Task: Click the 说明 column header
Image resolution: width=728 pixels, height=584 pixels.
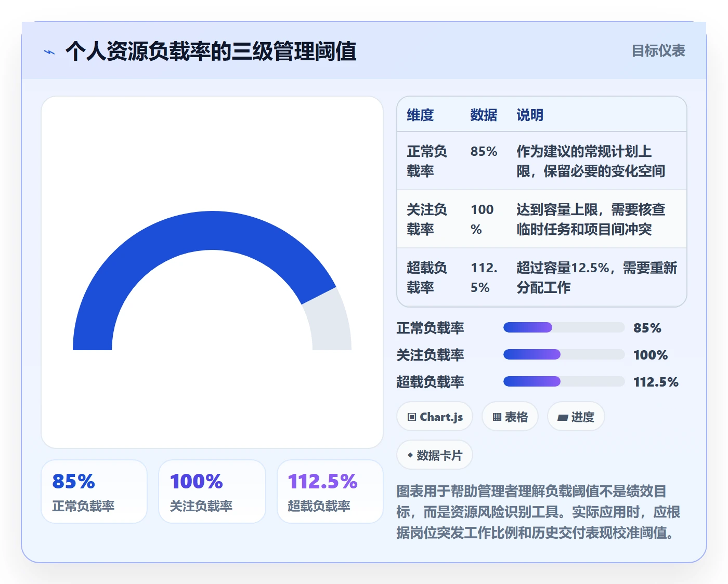Action: pyautogui.click(x=530, y=115)
